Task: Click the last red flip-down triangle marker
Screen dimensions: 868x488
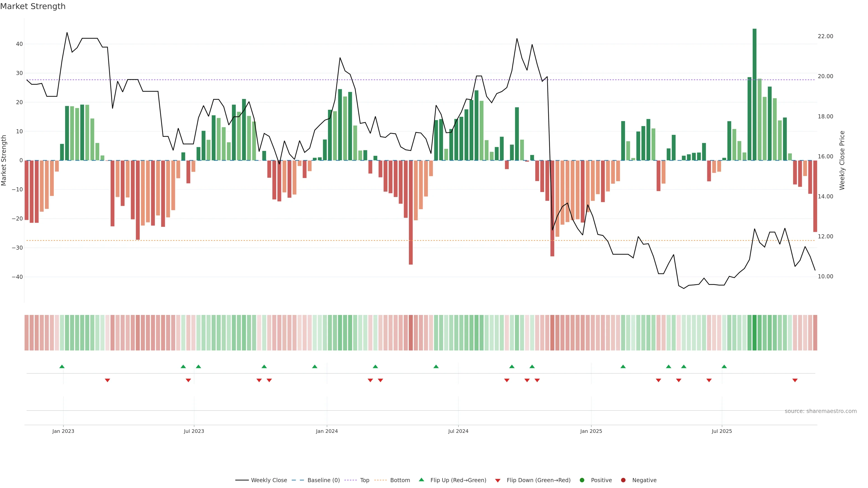Action: (795, 380)
